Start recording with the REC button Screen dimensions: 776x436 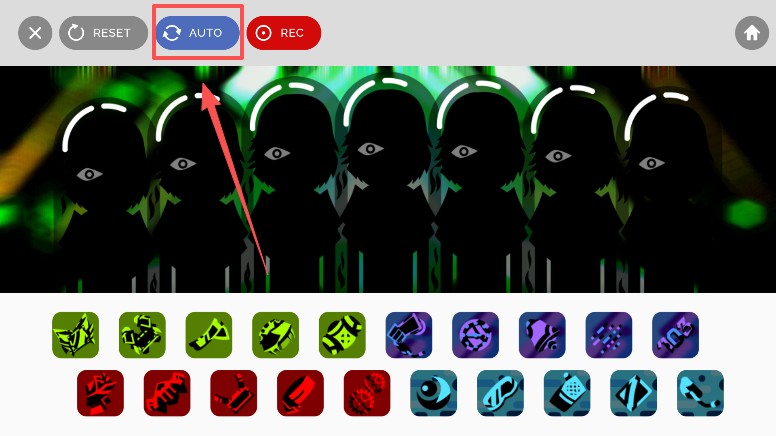[x=284, y=33]
